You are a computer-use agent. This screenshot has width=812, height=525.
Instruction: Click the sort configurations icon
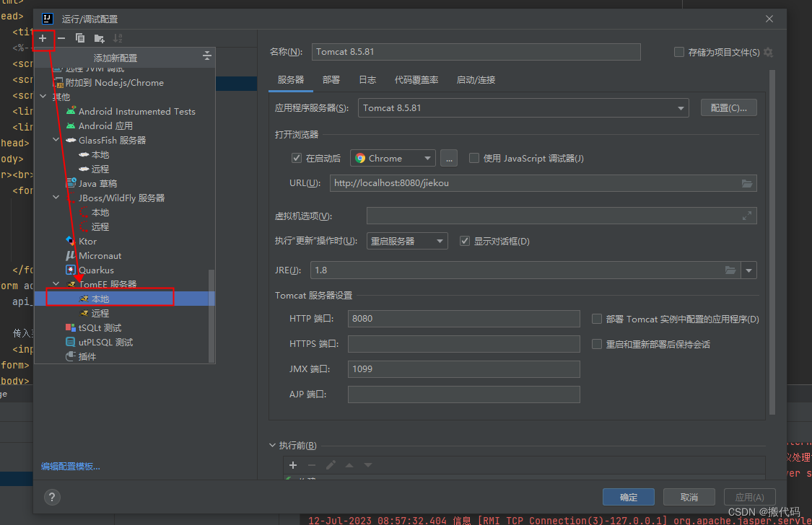point(118,38)
